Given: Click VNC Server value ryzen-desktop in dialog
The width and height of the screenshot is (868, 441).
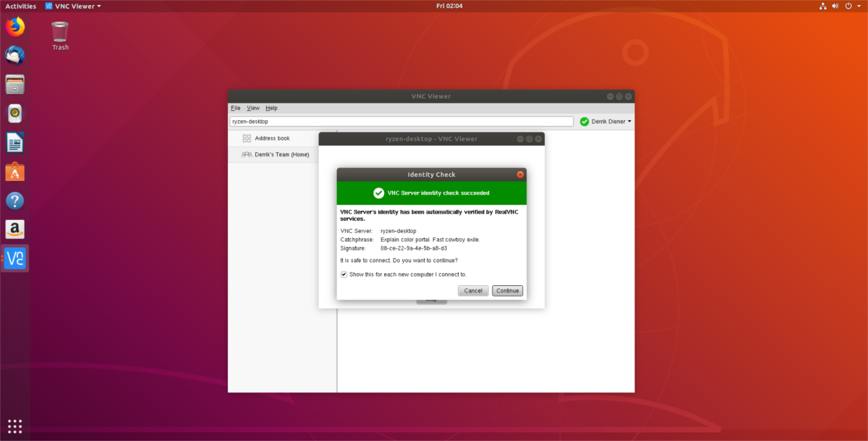Looking at the screenshot, I should [399, 231].
